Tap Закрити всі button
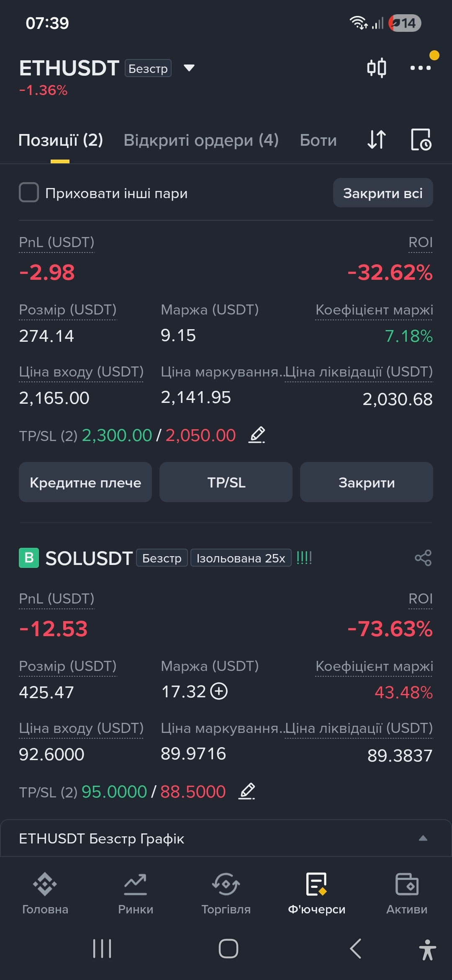 (383, 193)
